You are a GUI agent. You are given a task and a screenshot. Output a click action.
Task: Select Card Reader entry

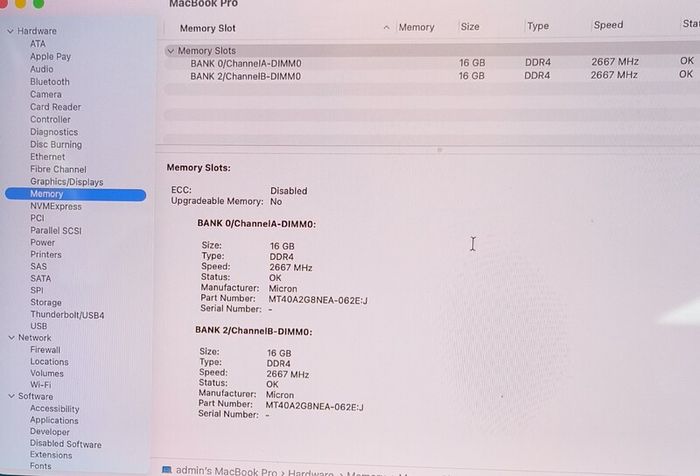(56, 107)
